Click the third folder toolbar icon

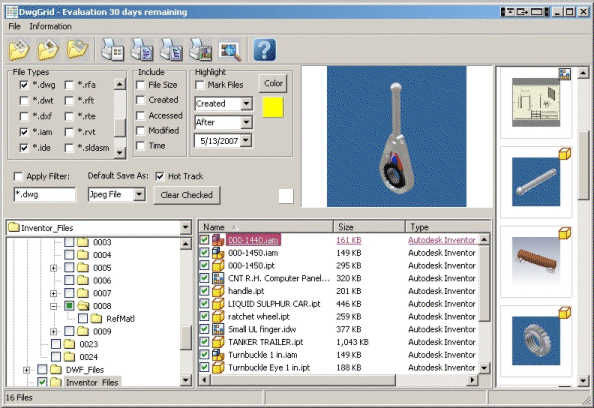pos(77,49)
